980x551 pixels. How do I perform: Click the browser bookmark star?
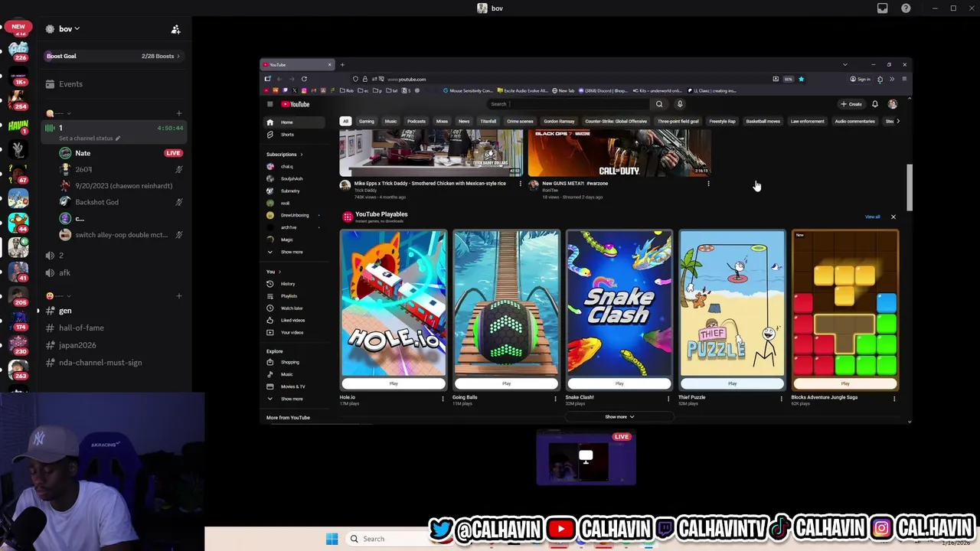[801, 79]
